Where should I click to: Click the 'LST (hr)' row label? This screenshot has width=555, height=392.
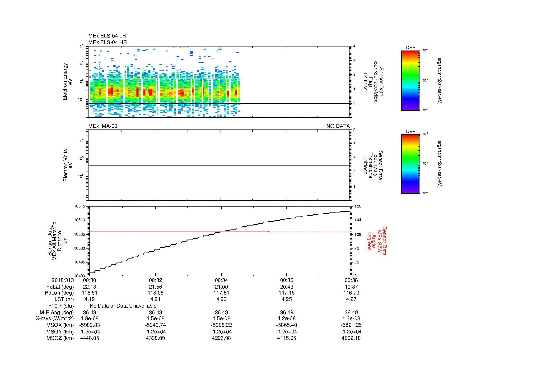tap(64, 299)
